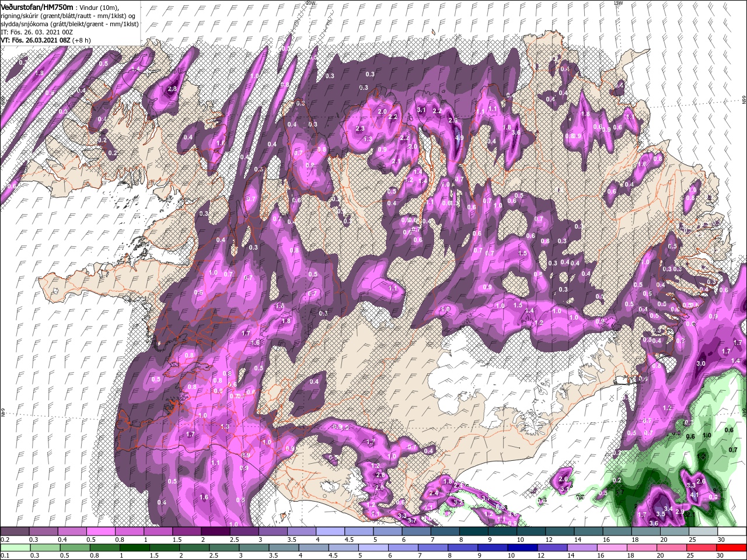Click the initial time 'IT: Fös. 26. 03. 2021 00Z'
Image resolution: width=747 pixels, height=560 pixels.
(x=36, y=32)
